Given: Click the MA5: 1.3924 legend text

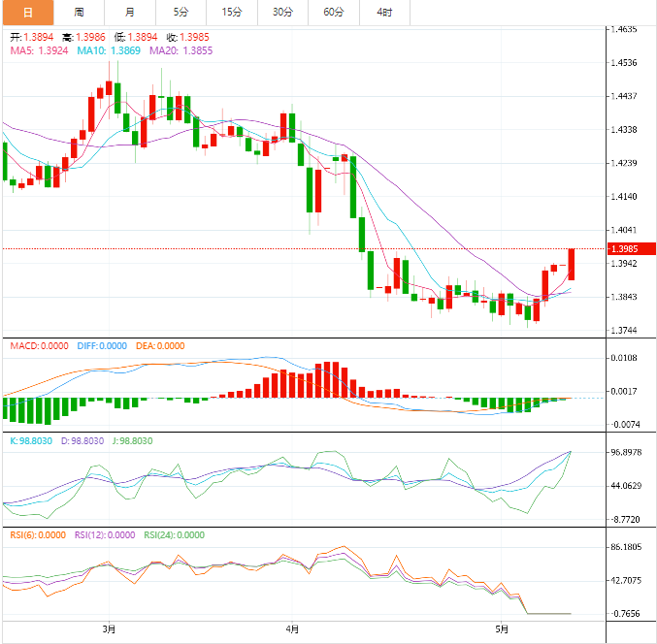Looking at the screenshot, I should click(x=39, y=50).
